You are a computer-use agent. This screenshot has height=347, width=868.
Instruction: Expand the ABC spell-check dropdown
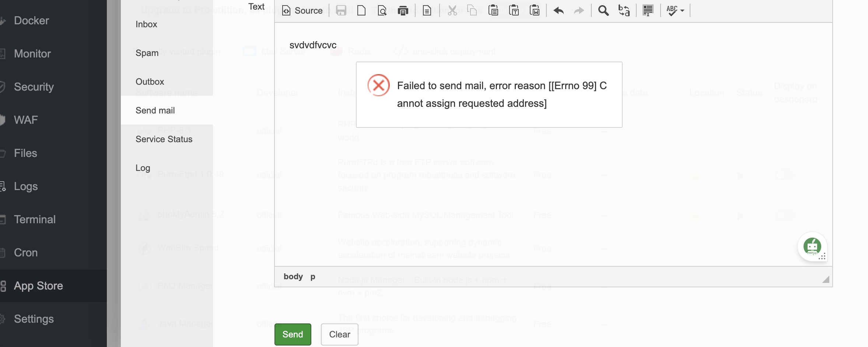675,11
